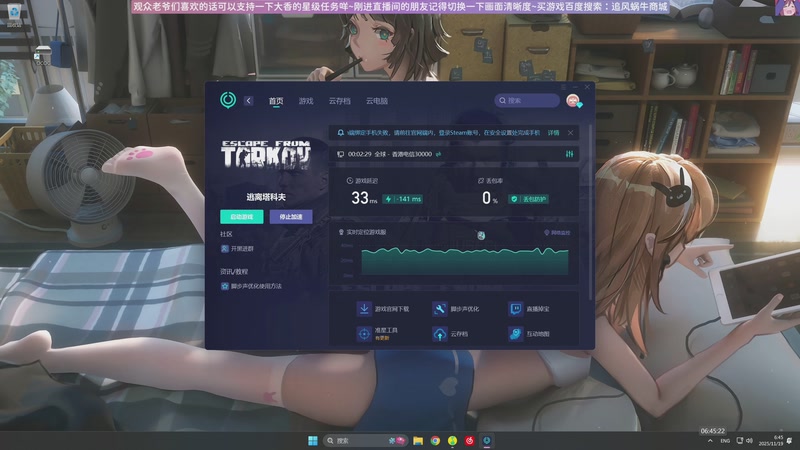800x450 pixels.
Task: Click the 丢包防护 packet loss protection badge
Action: pos(528,199)
